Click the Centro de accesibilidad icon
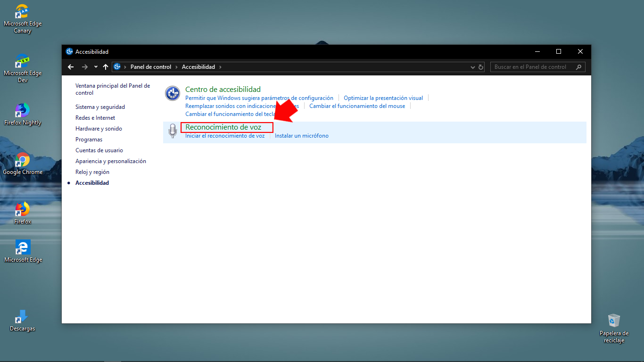 (x=173, y=93)
